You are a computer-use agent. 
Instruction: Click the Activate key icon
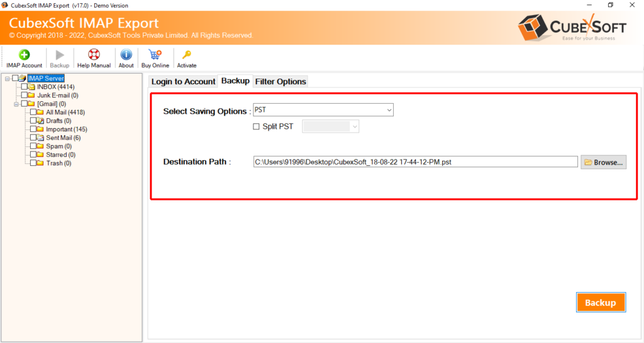click(187, 55)
